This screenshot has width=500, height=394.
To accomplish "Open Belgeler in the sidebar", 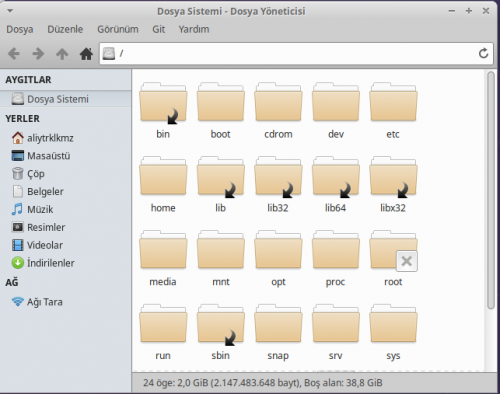I will coord(66,191).
